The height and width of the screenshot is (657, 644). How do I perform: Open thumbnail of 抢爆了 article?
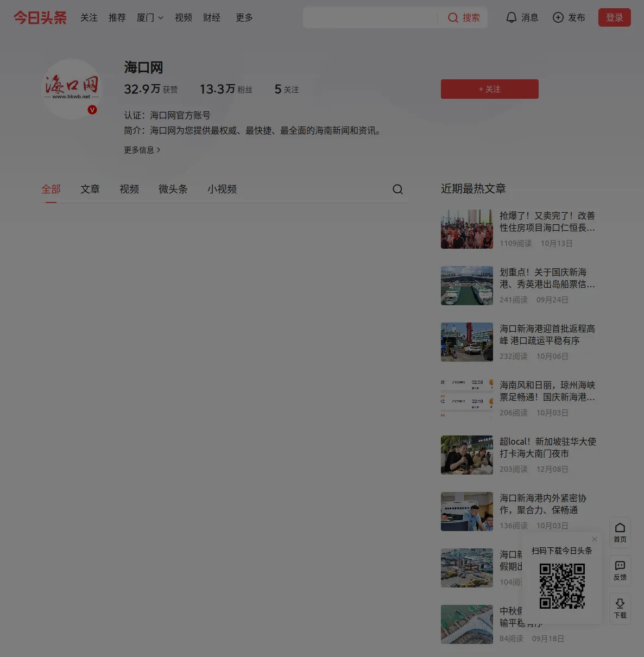(467, 229)
